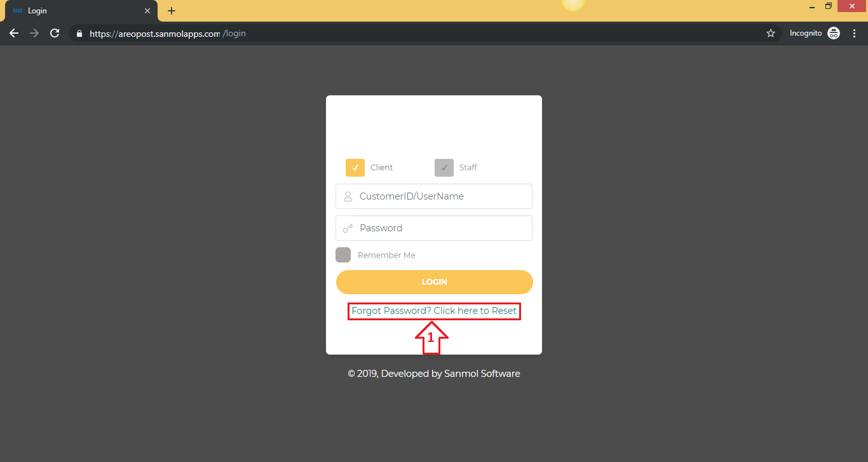Screen dimensions: 868x462
Task: Open a new browser tab
Action: click(x=172, y=11)
